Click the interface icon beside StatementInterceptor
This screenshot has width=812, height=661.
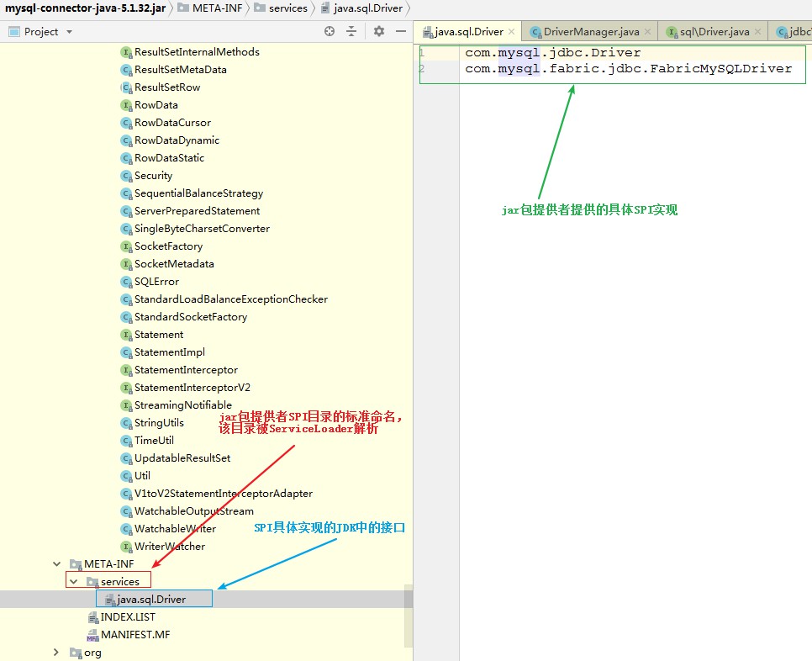tap(125, 369)
